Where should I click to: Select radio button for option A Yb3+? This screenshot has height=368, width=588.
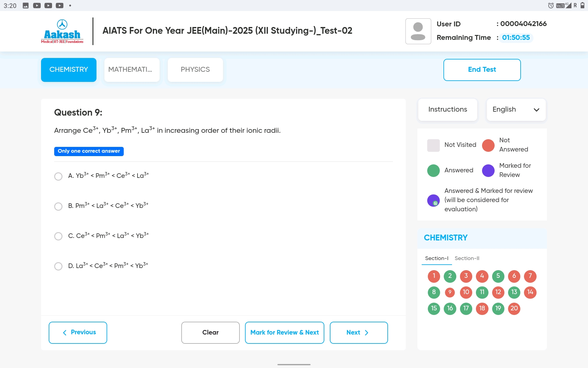pyautogui.click(x=58, y=176)
